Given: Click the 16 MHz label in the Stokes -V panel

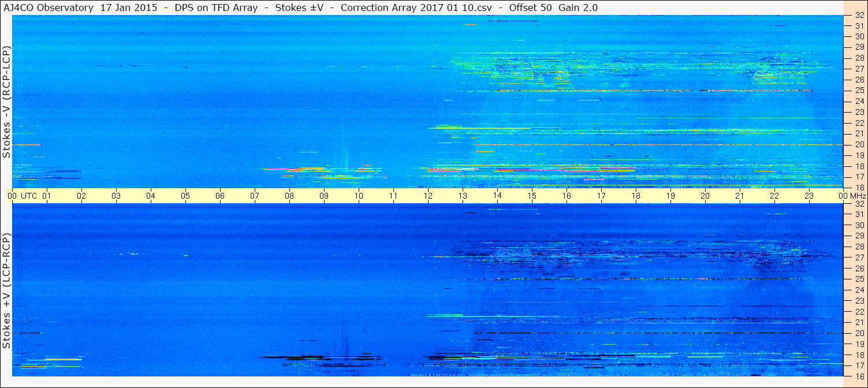Looking at the screenshot, I should pyautogui.click(x=859, y=187).
